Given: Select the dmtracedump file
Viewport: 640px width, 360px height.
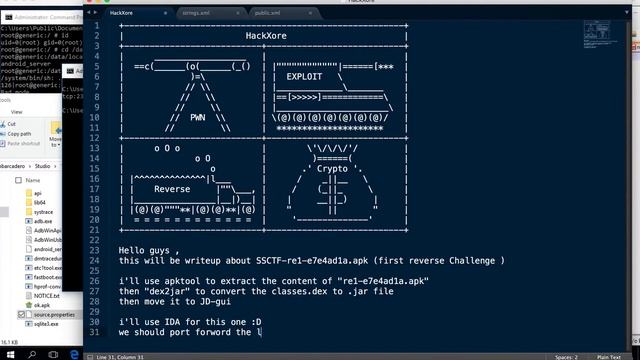Looking at the screenshot, I should click(43, 258).
